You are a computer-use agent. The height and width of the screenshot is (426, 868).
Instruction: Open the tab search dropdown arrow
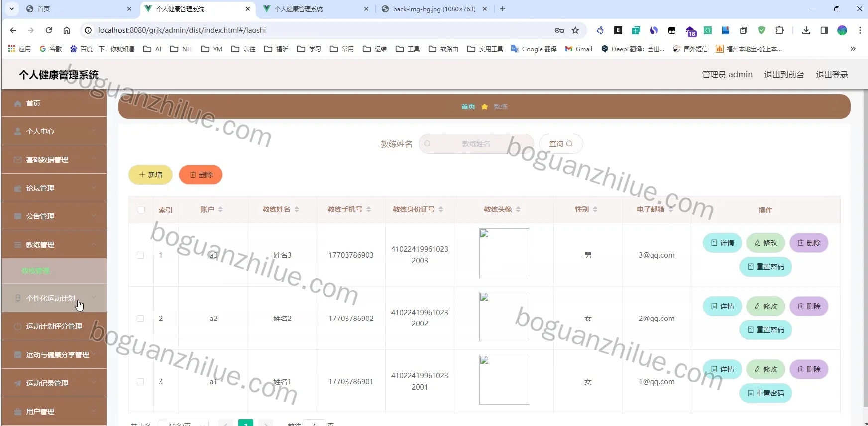pos(12,9)
